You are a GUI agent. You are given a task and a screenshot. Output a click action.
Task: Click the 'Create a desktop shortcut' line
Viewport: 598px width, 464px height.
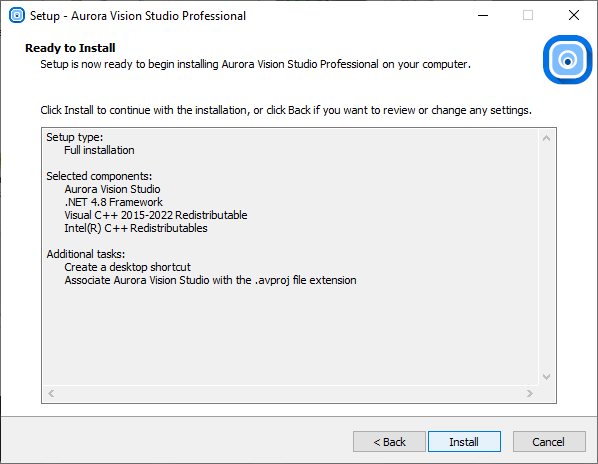(x=127, y=267)
